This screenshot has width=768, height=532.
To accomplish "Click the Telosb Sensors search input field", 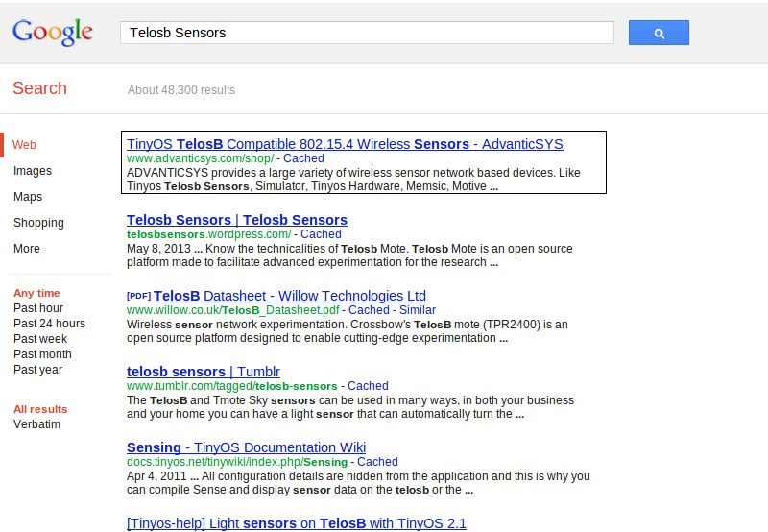I will (x=367, y=33).
